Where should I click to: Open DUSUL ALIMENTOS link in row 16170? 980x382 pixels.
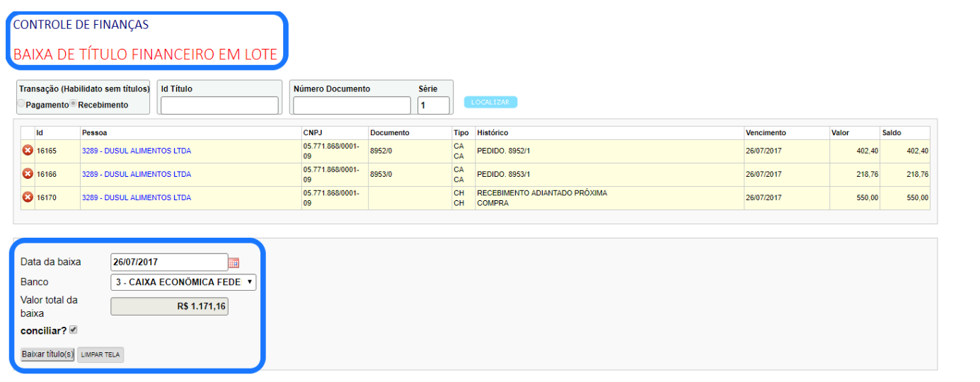[x=136, y=198]
